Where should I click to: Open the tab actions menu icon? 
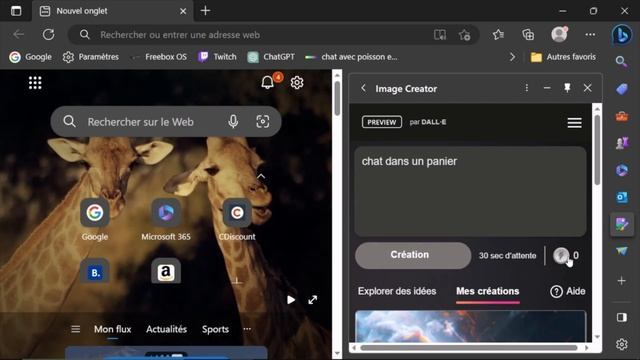click(16, 11)
